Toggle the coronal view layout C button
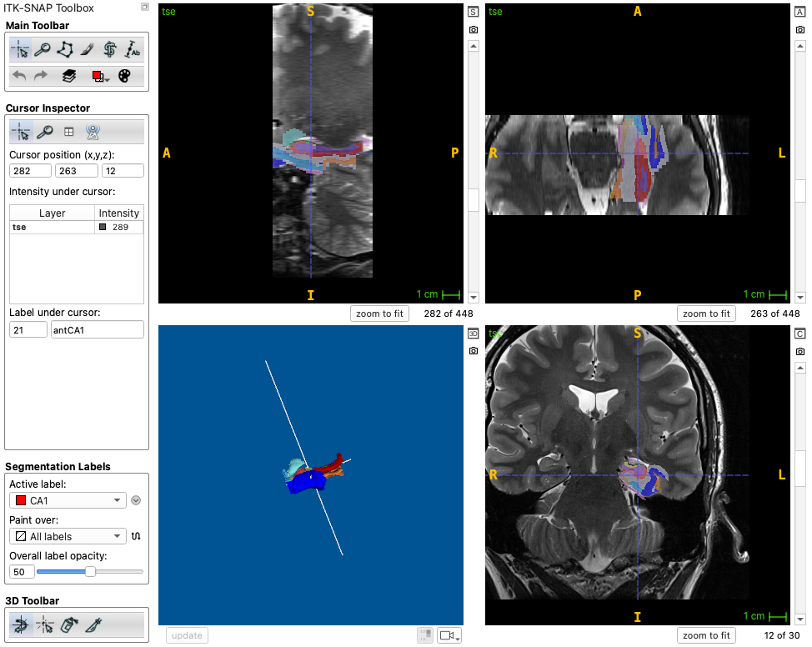Screen dimensions: 812x647 click(799, 334)
